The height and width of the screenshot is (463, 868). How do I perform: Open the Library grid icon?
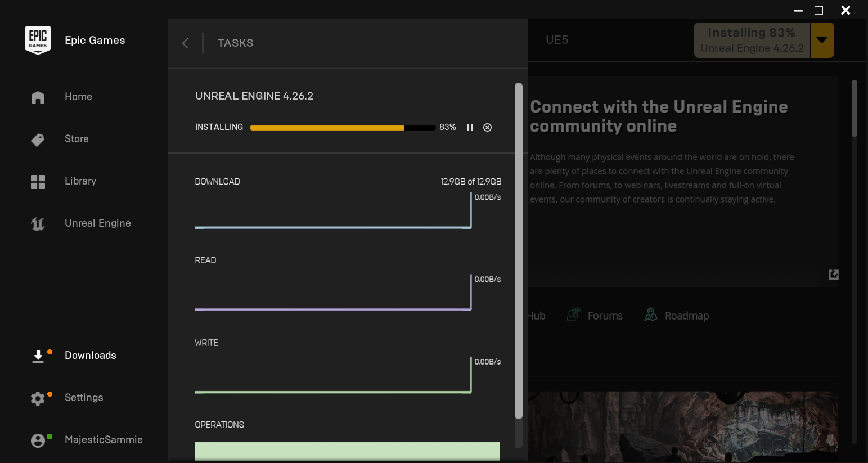pos(38,182)
